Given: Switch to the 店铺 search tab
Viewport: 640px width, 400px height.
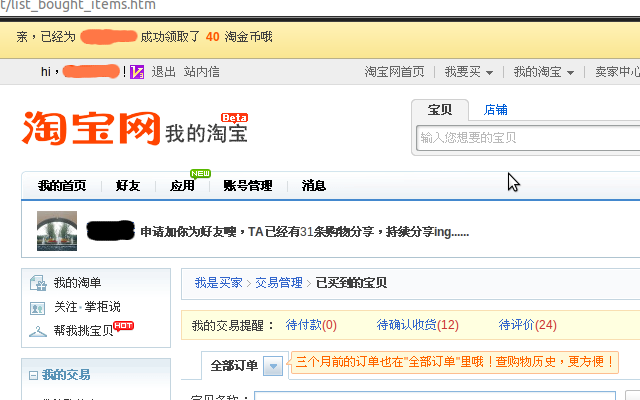Looking at the screenshot, I should click(496, 110).
